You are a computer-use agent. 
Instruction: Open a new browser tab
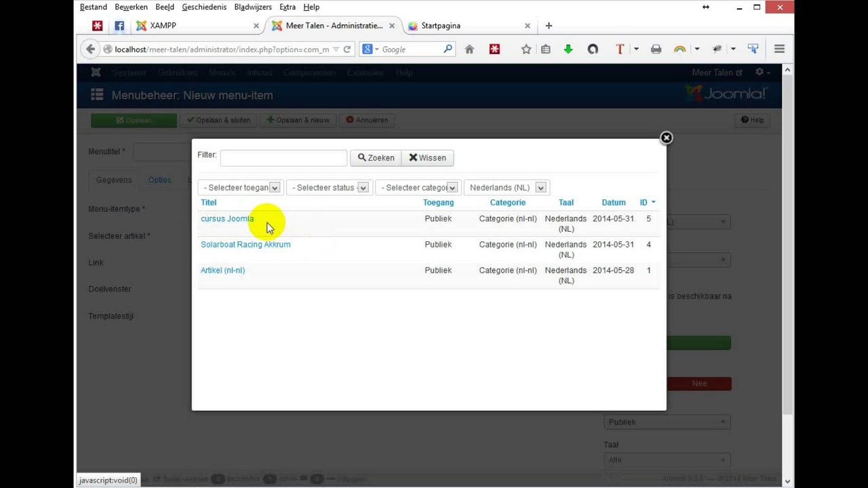coord(549,26)
